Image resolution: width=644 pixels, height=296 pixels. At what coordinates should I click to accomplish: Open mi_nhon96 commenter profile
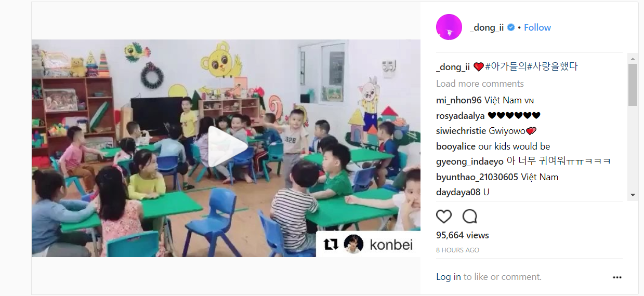pyautogui.click(x=459, y=100)
